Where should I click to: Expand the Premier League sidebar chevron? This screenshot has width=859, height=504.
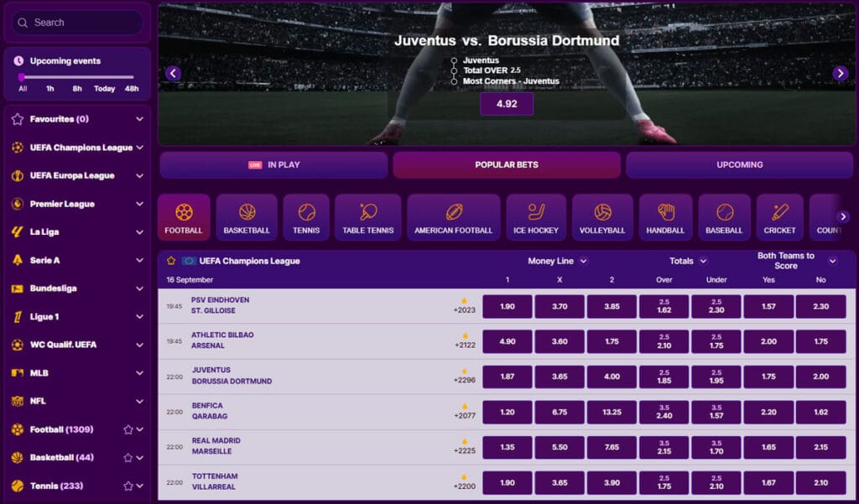(x=140, y=204)
